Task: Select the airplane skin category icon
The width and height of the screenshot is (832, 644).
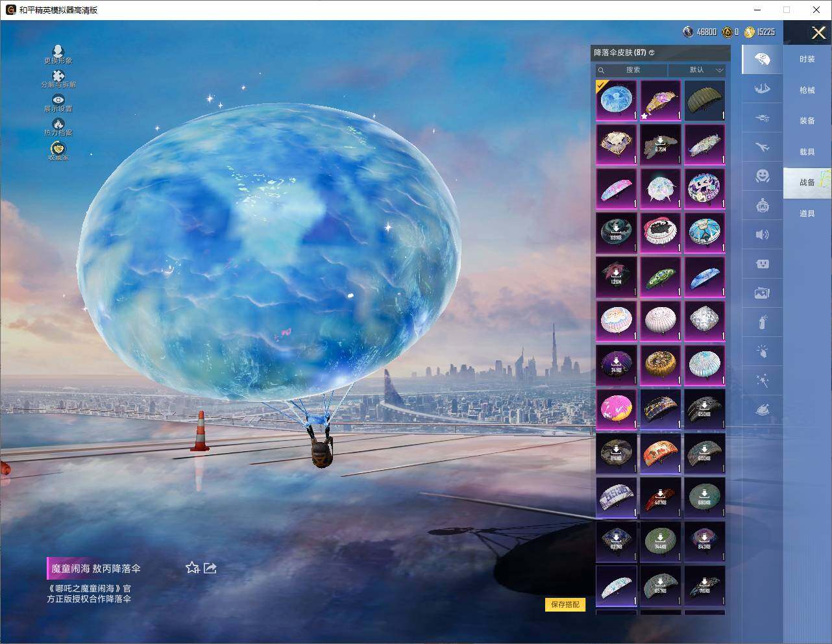Action: pos(763,147)
